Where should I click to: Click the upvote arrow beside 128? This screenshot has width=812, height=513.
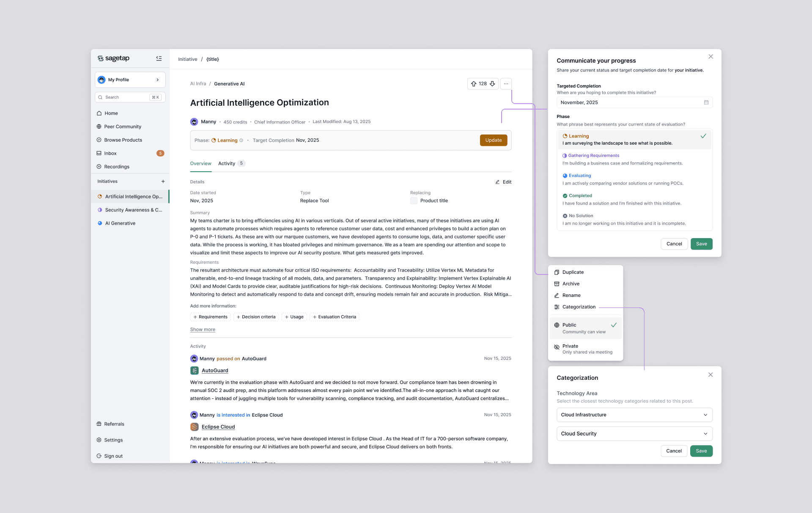[x=474, y=84]
